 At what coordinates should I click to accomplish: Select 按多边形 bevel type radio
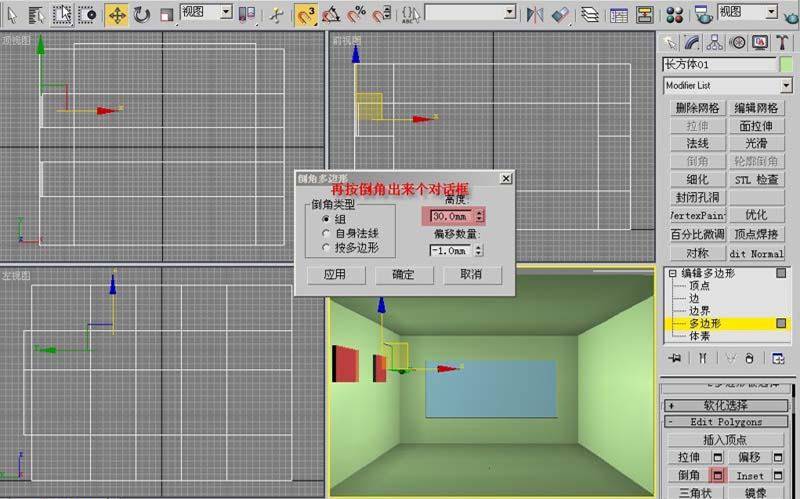click(x=326, y=247)
